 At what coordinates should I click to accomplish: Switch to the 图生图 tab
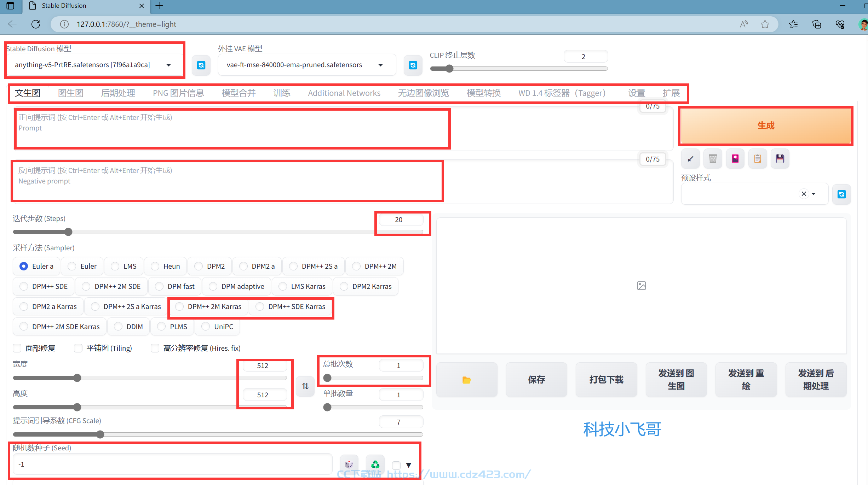[71, 93]
